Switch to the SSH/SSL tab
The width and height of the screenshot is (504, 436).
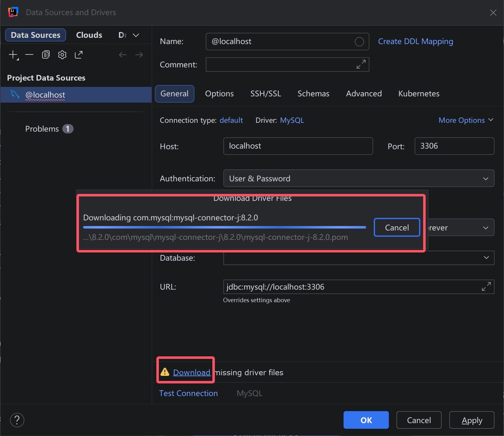(266, 94)
